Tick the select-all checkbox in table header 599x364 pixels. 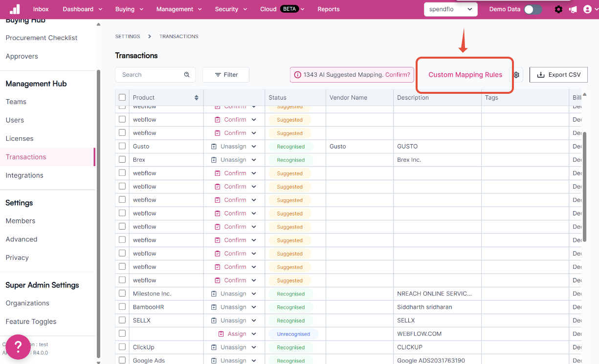[x=122, y=97]
